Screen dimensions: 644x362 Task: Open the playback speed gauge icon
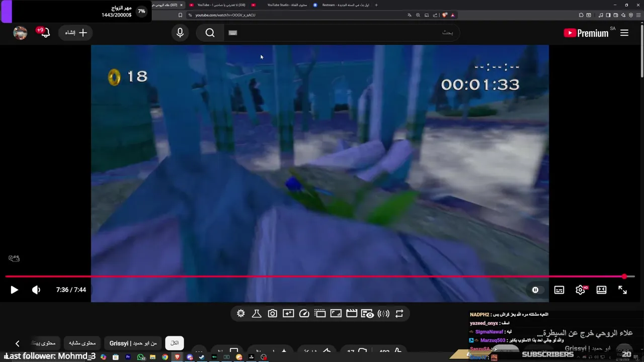(x=304, y=313)
